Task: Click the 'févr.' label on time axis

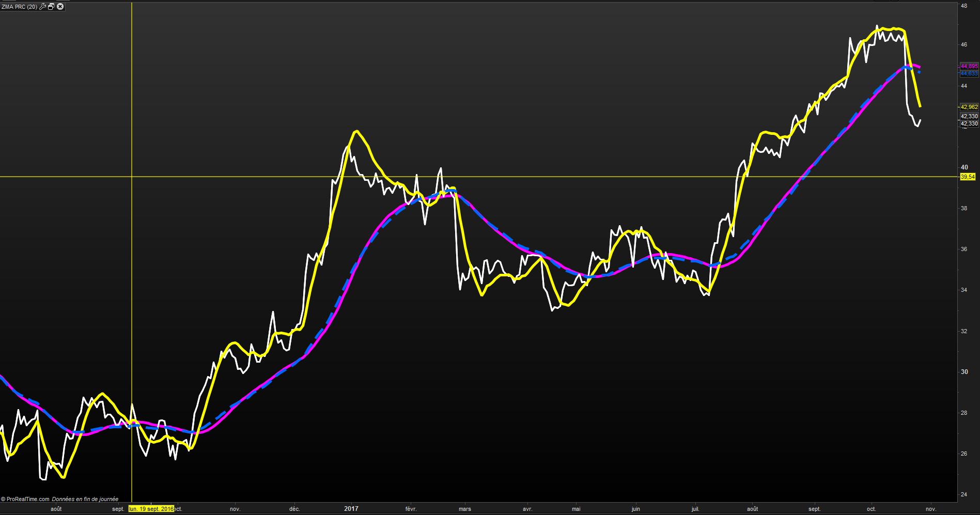Action: pos(411,509)
